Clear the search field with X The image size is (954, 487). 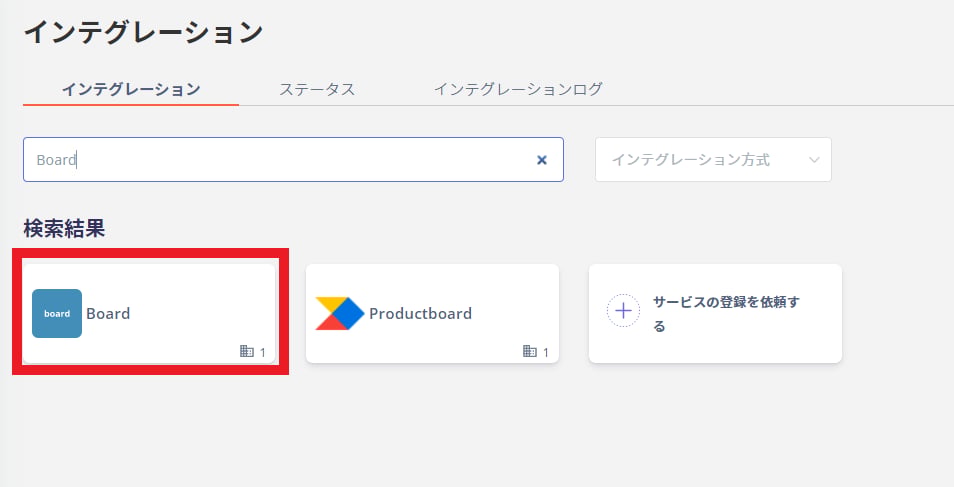[541, 160]
